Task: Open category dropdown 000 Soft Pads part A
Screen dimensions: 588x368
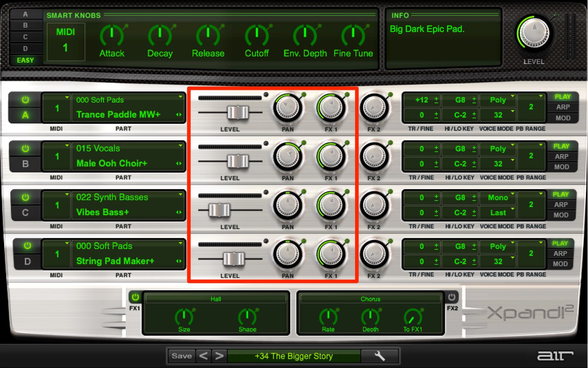Action: (128, 100)
